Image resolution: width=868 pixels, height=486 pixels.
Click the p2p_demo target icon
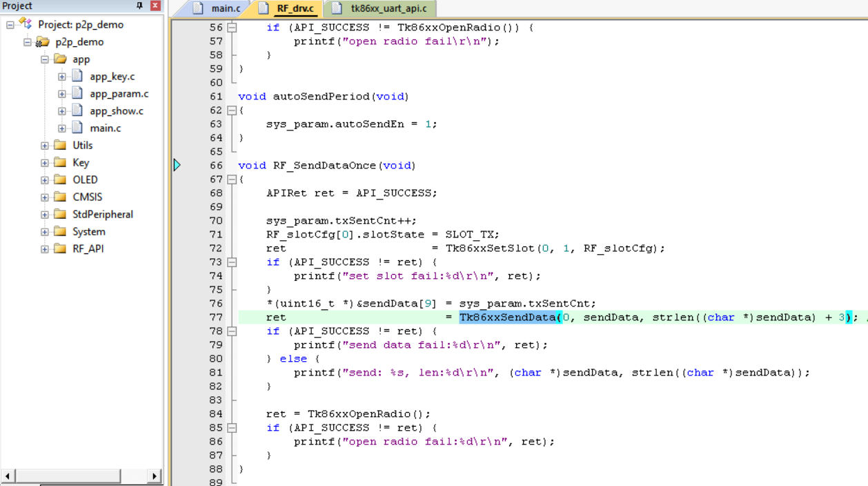pos(43,42)
